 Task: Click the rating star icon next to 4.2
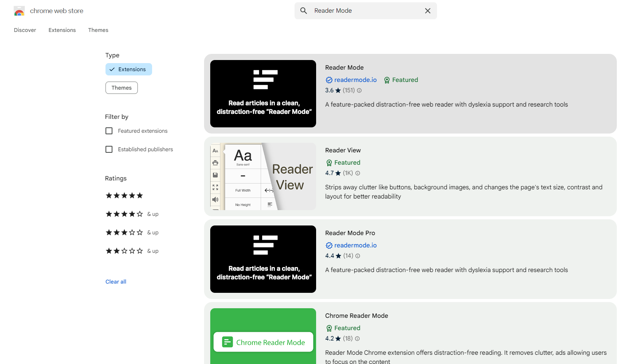338,339
